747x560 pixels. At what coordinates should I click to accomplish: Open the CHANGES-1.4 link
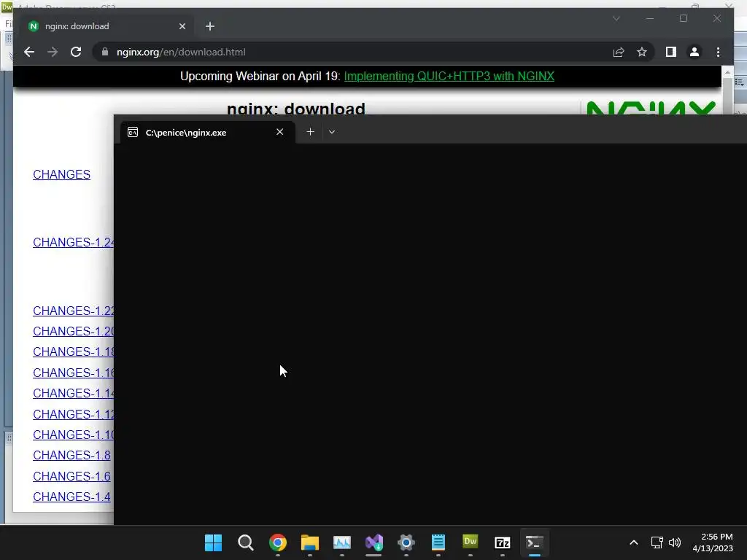[71, 497]
